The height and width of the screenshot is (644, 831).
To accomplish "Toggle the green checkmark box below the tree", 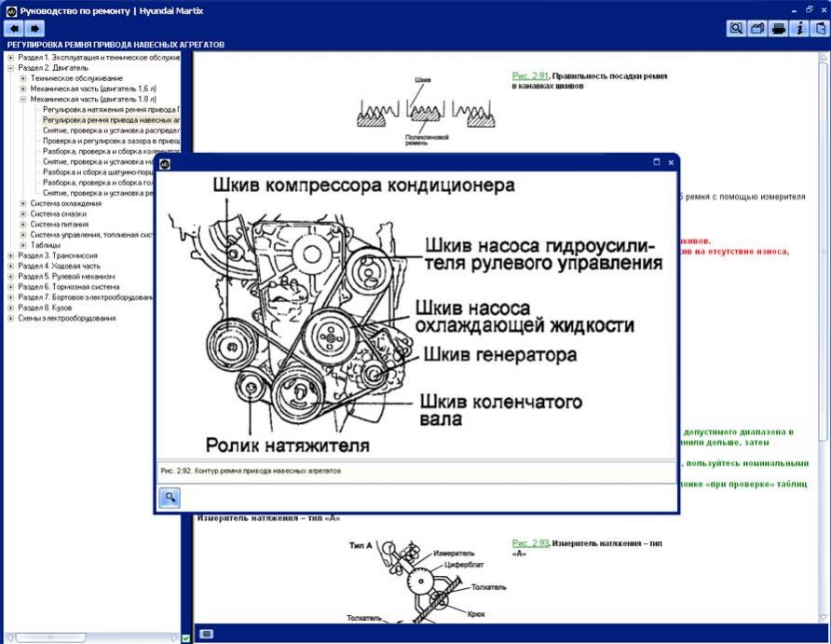I will [186, 638].
